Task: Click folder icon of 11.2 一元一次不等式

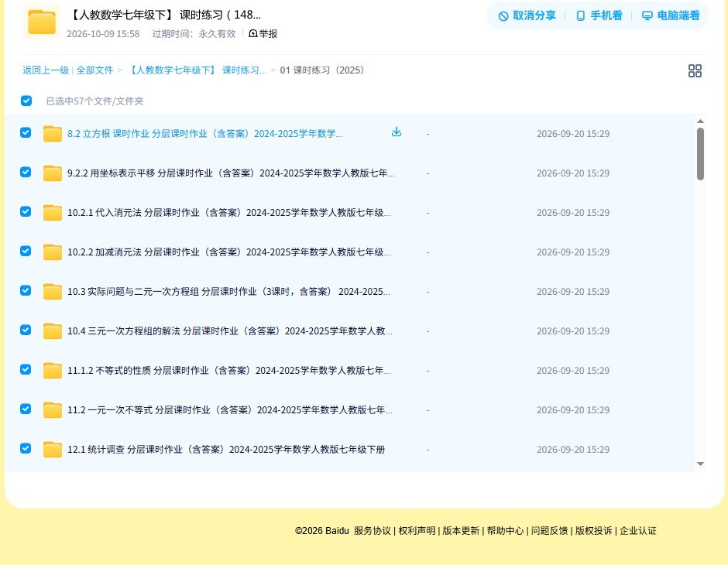Action: pyautogui.click(x=53, y=409)
